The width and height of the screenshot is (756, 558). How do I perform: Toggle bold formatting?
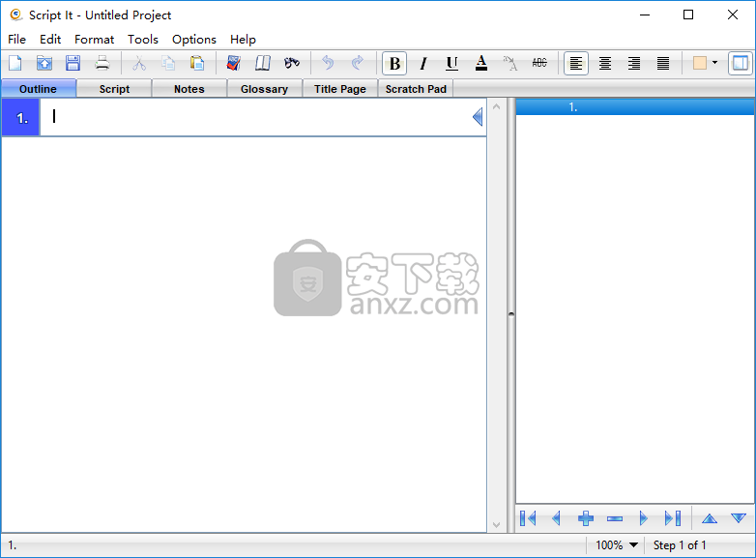[x=394, y=63]
